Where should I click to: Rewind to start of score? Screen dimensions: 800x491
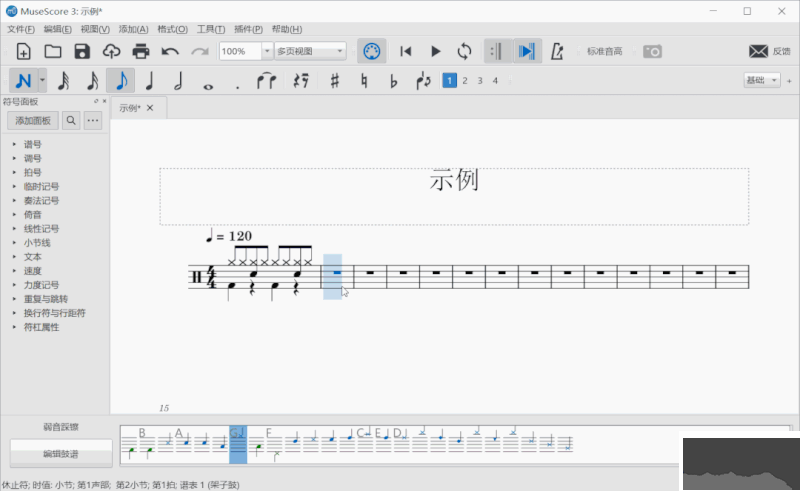[x=406, y=51]
